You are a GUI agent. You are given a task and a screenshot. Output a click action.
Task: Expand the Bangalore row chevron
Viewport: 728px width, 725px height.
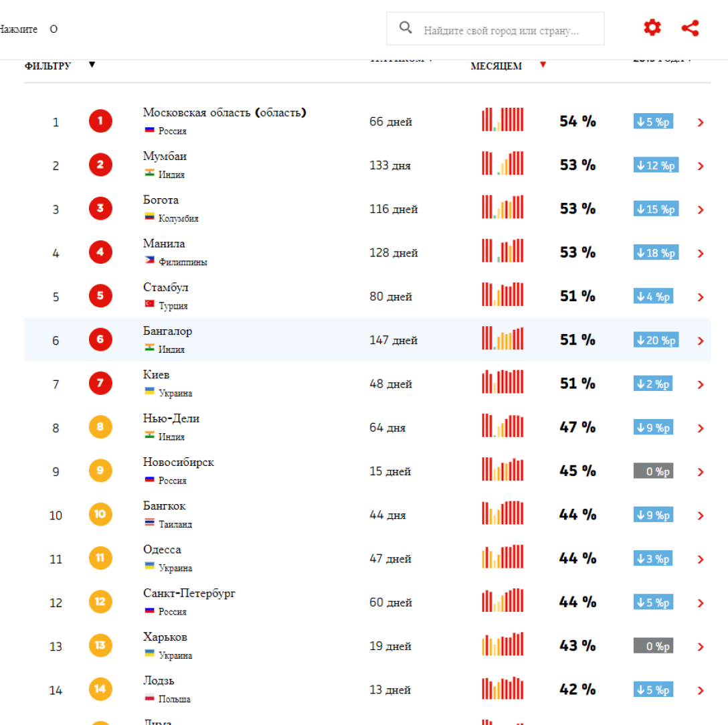[701, 341]
